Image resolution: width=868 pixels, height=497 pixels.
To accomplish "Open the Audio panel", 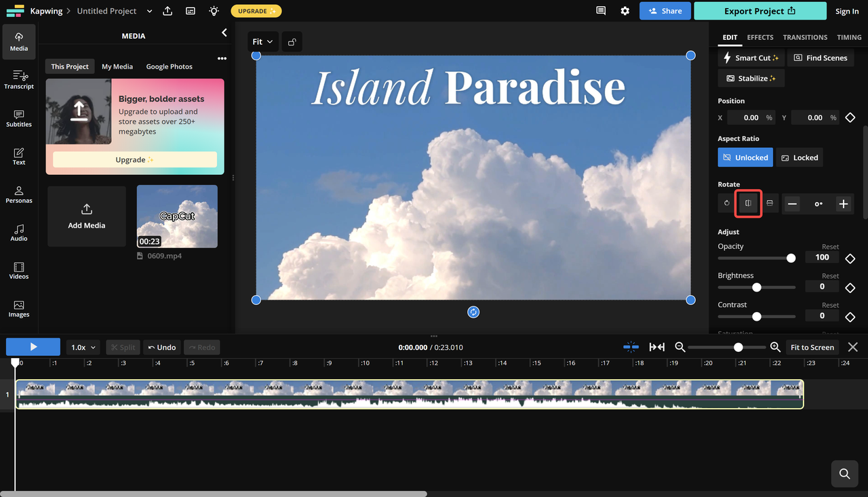I will coord(18,233).
